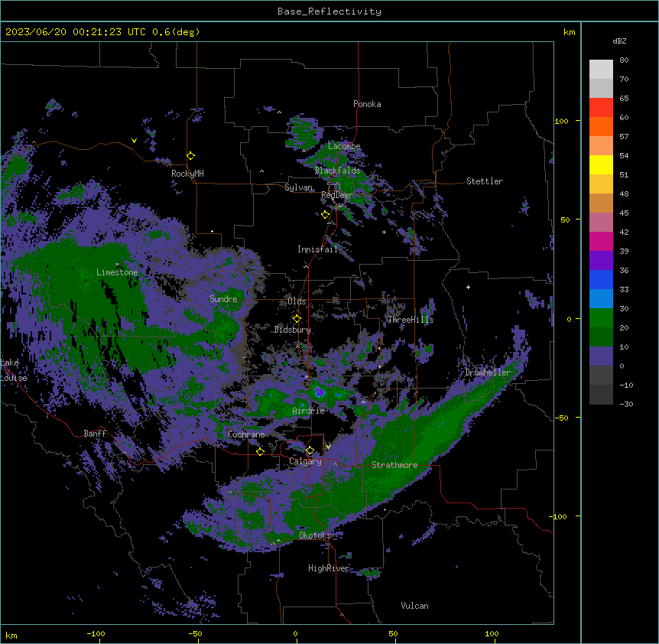Pick the magenta 39-42 dBZ legend swatch
This screenshot has width=659, height=644.
click(x=601, y=241)
